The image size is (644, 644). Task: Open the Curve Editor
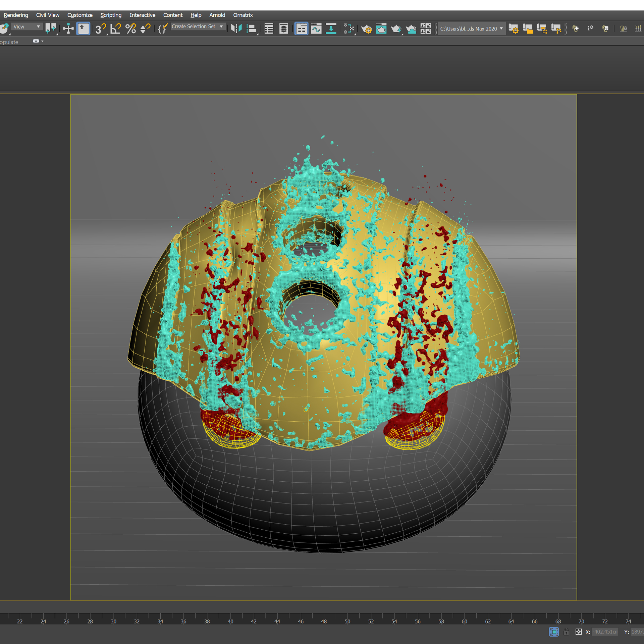coord(316,29)
